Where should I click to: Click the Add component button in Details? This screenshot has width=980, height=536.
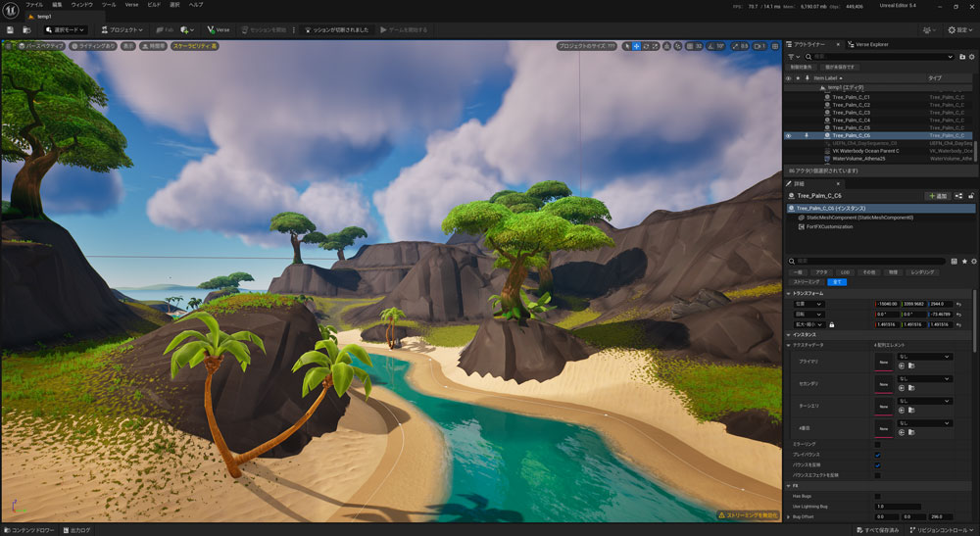click(x=938, y=196)
